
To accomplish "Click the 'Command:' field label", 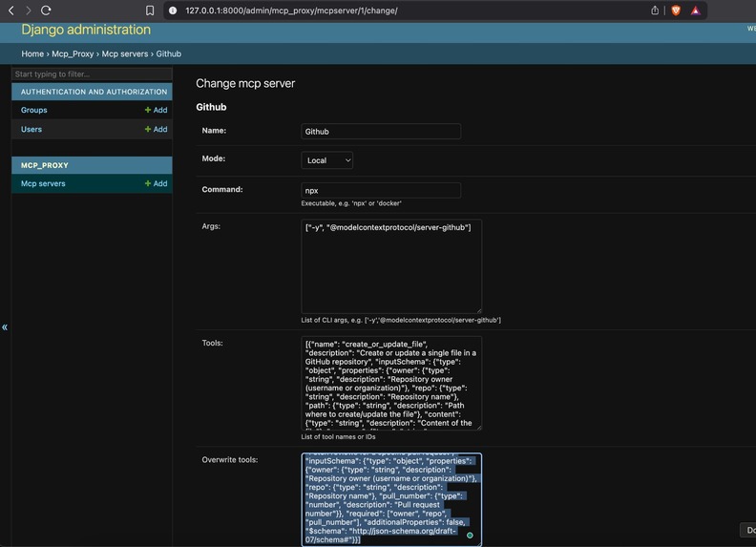I will tap(222, 189).
